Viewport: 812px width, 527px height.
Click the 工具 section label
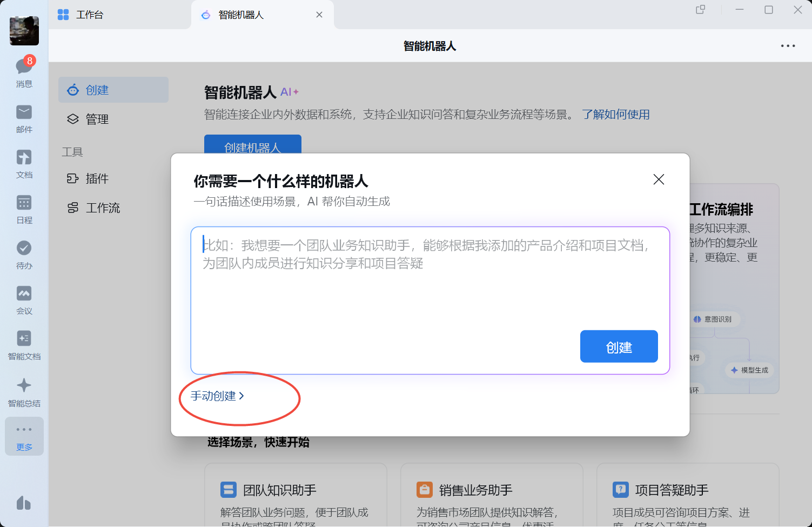(x=72, y=152)
